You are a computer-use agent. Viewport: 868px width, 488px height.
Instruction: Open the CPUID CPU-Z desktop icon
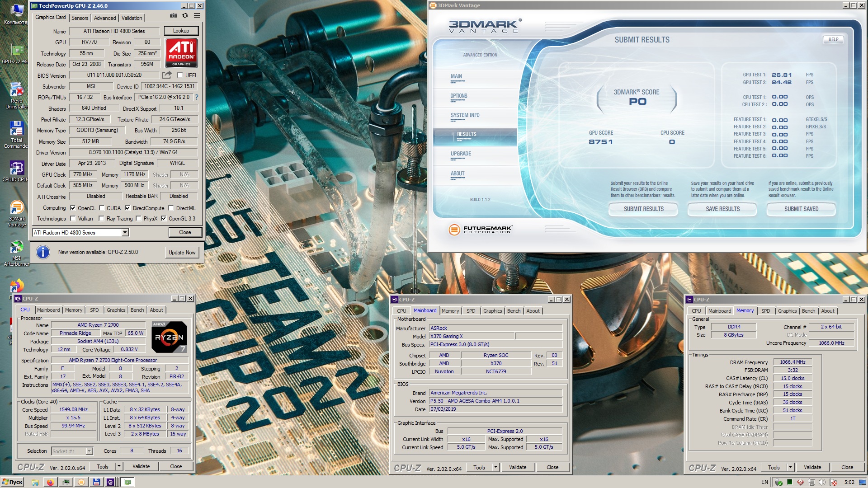(16, 171)
